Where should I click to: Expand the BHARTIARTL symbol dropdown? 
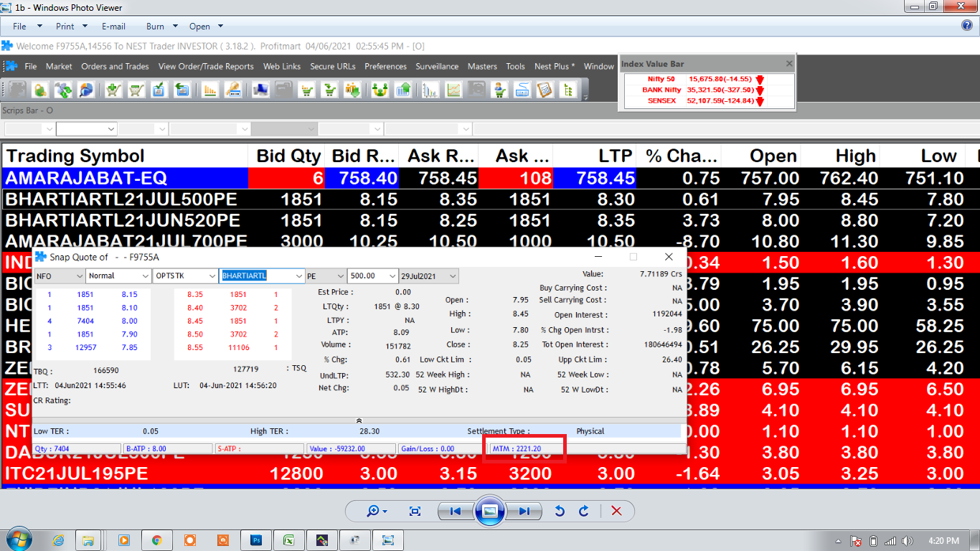point(298,275)
